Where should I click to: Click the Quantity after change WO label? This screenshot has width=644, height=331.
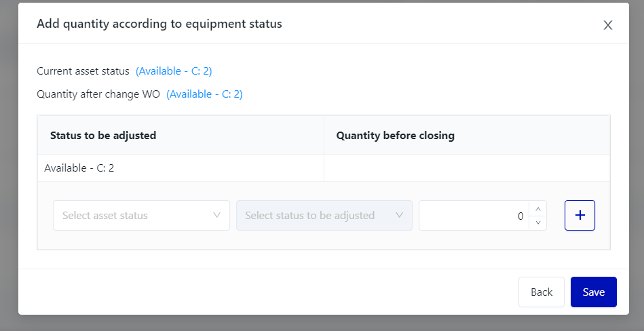tap(98, 94)
